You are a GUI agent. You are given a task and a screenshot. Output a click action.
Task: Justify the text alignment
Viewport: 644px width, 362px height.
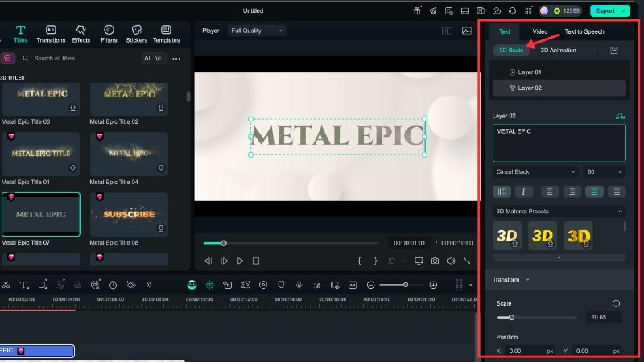617,191
